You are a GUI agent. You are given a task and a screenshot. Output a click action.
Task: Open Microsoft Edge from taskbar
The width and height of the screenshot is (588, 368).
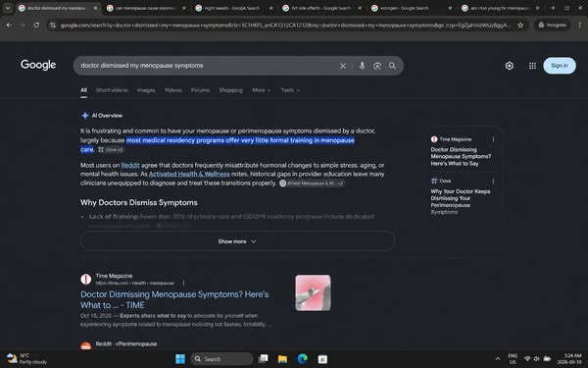[302, 359]
